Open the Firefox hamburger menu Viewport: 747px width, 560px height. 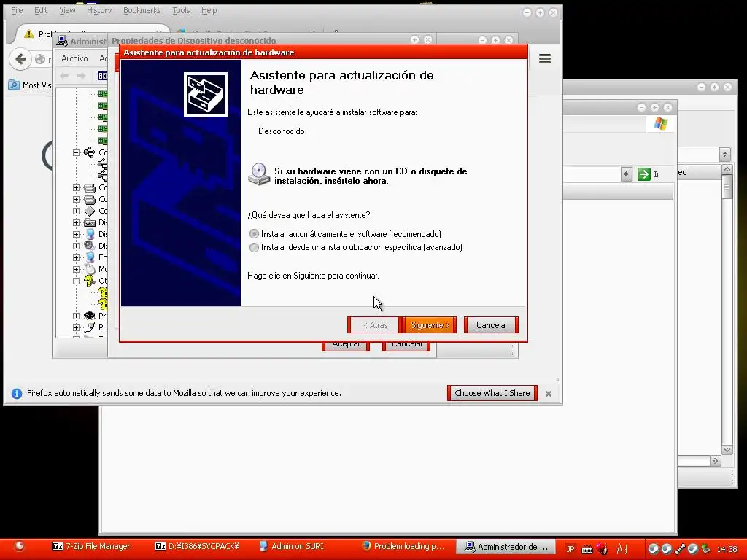pos(545,58)
